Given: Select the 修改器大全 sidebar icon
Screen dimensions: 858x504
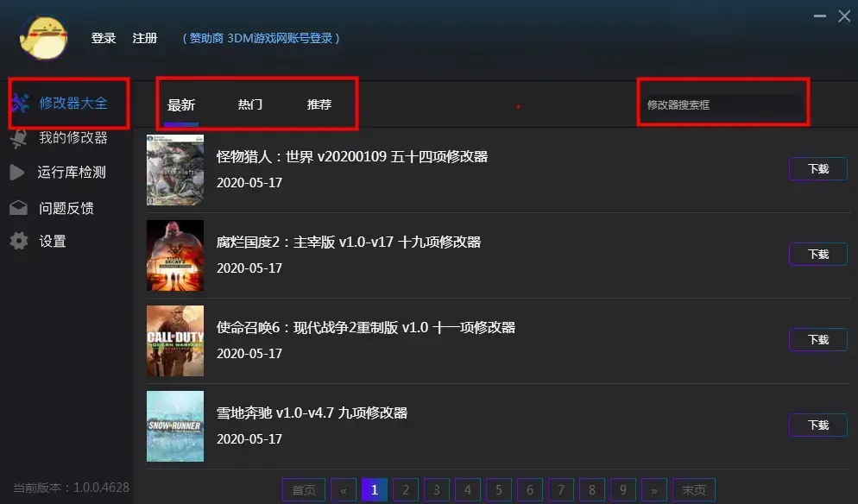Looking at the screenshot, I should (x=21, y=104).
